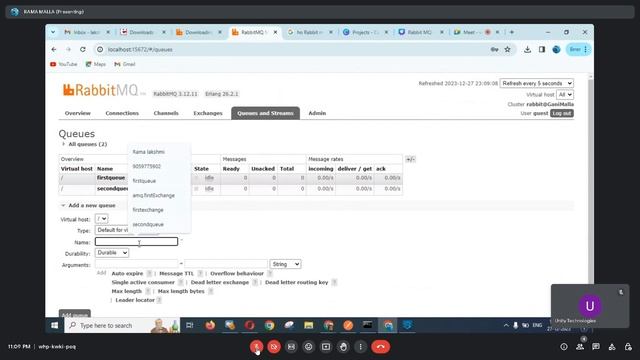Open Firefox from taskbar
Viewport: 640px width, 360px height.
tap(210, 325)
